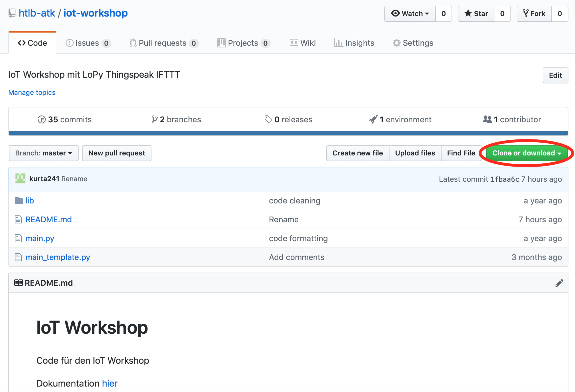Expand the Branch: master selector
The image size is (575, 392).
43,153
